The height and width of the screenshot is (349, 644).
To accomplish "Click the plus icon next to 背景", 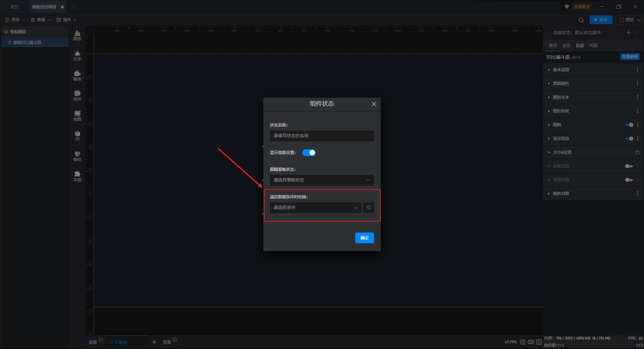I will tap(174, 340).
